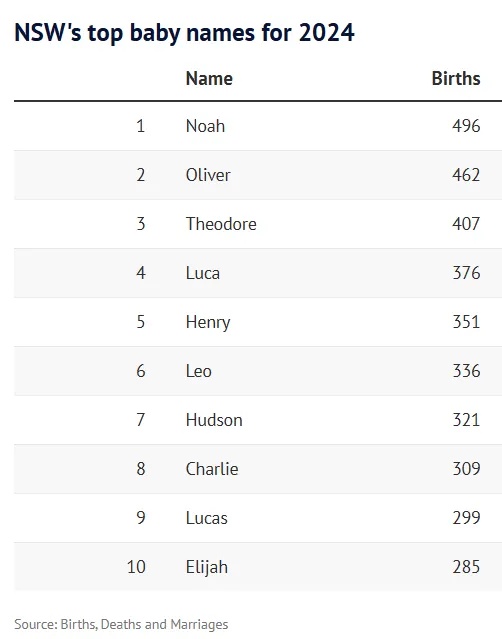Click the Births, Deaths and Marriages source
Image resolution: width=502 pixels, height=639 pixels.
tap(144, 624)
